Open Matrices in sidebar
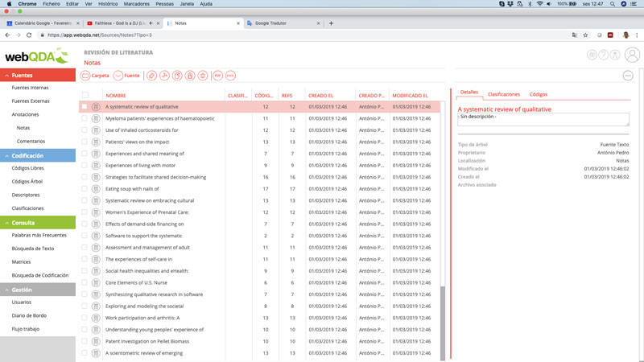 point(21,262)
